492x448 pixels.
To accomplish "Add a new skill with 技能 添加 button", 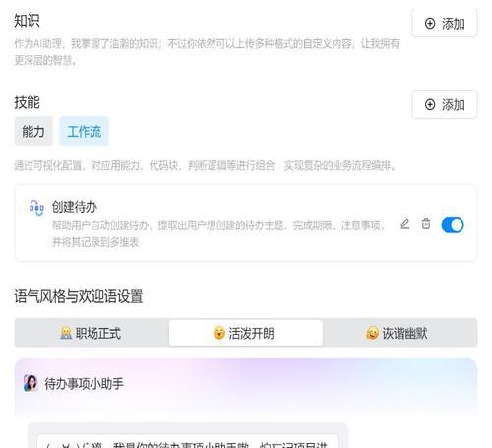I will pos(445,104).
